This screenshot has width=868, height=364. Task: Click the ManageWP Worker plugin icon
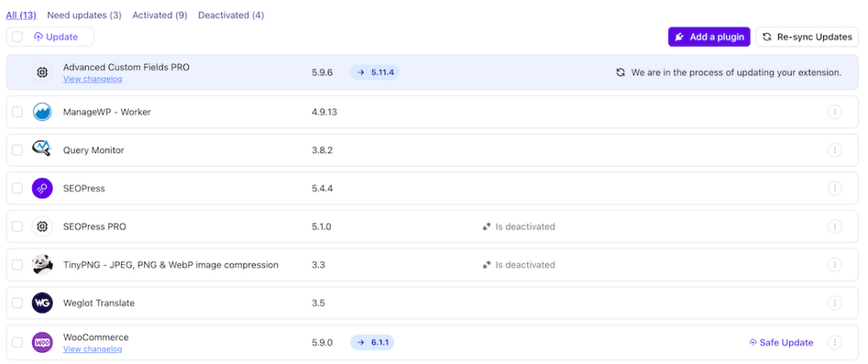pyautogui.click(x=42, y=112)
